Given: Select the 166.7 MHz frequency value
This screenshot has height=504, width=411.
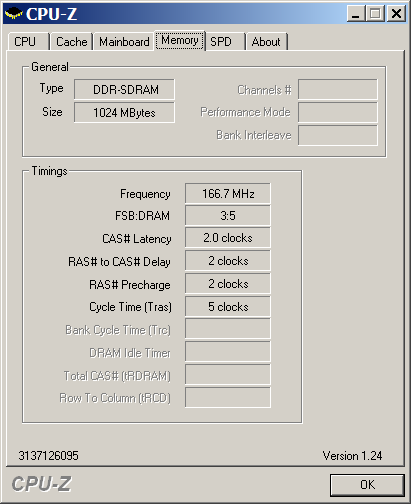Looking at the screenshot, I should pos(228,193).
